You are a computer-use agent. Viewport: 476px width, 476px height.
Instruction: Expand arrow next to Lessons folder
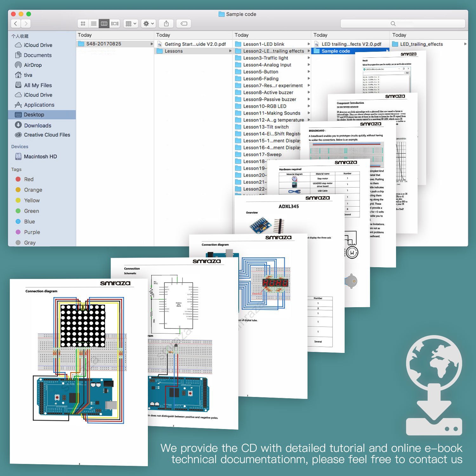(230, 51)
